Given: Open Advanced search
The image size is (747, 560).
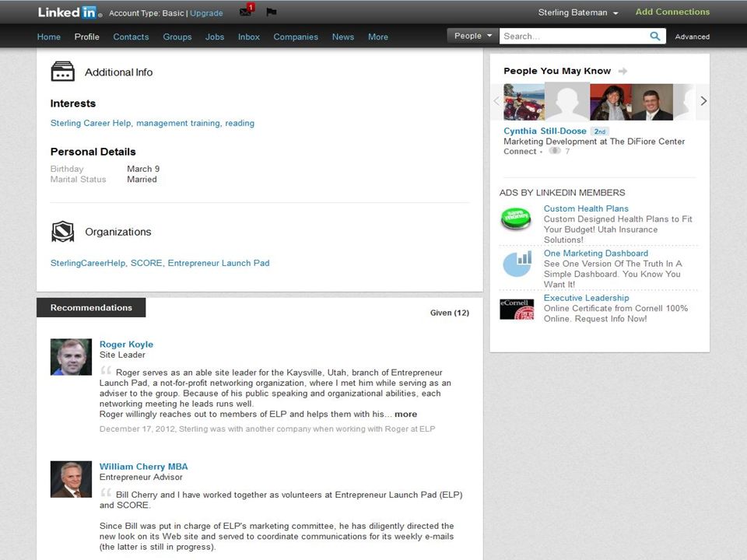Looking at the screenshot, I should point(692,37).
